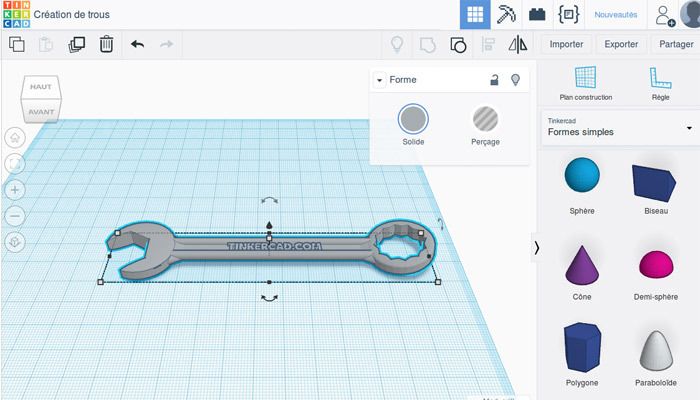The image size is (700, 400).
Task: Collapse the shapes side panel chevron
Action: point(536,248)
